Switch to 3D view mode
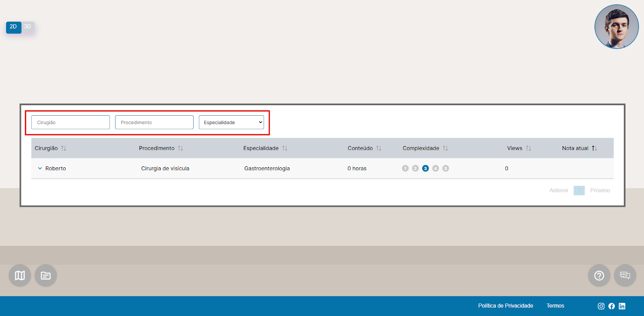 tap(27, 27)
